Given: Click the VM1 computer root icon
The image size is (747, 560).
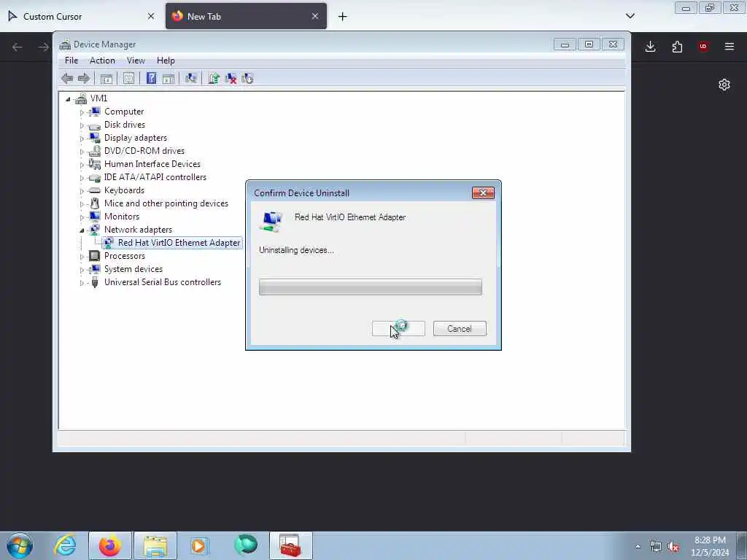Looking at the screenshot, I should [x=81, y=98].
